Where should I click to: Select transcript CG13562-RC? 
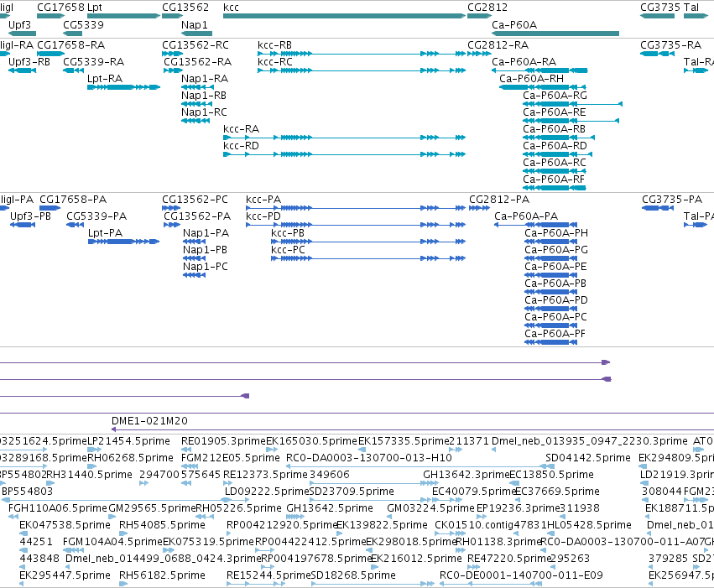click(195, 45)
